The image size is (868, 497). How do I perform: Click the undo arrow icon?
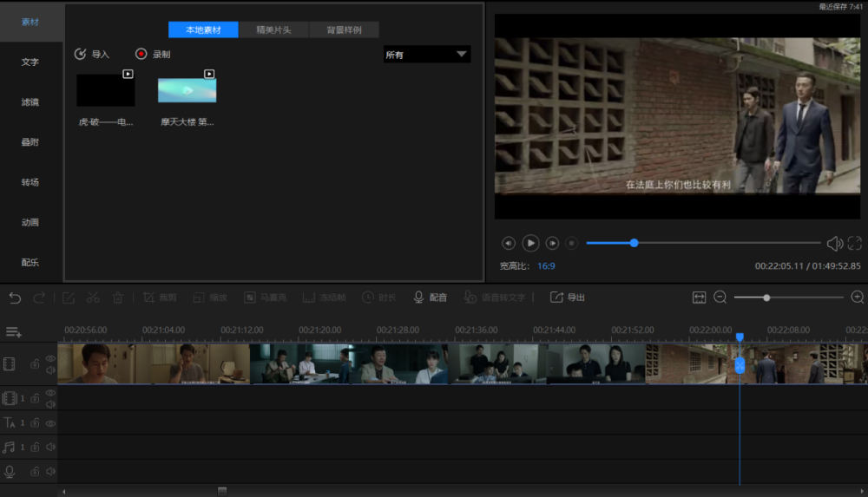[15, 298]
